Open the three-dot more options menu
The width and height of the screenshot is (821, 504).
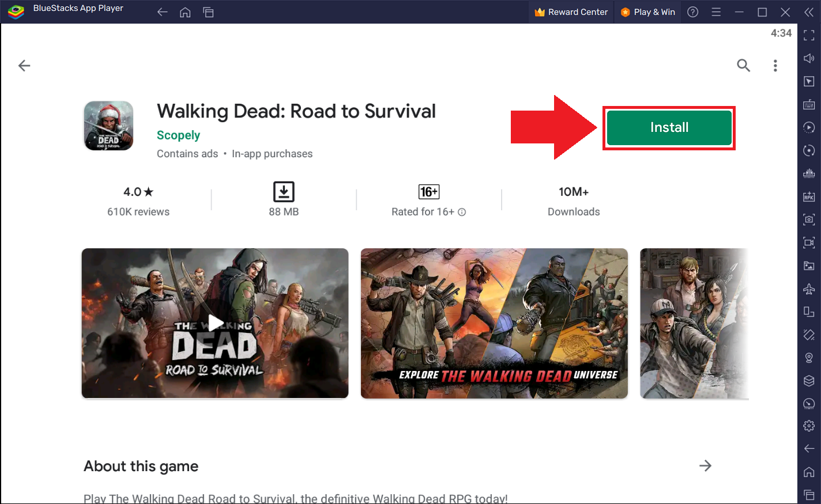point(775,66)
